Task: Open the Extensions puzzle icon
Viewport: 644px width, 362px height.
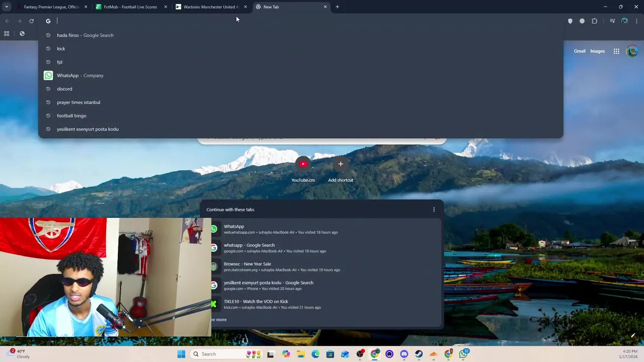Action: click(x=595, y=21)
